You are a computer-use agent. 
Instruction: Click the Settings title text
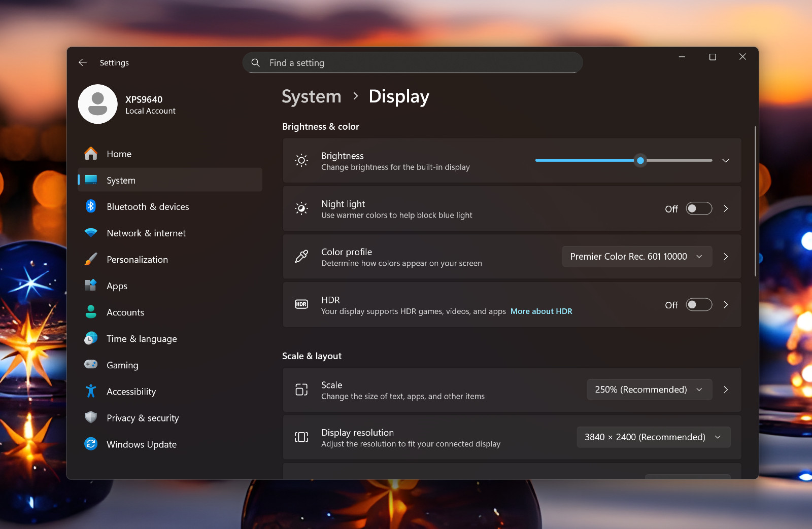pos(114,62)
